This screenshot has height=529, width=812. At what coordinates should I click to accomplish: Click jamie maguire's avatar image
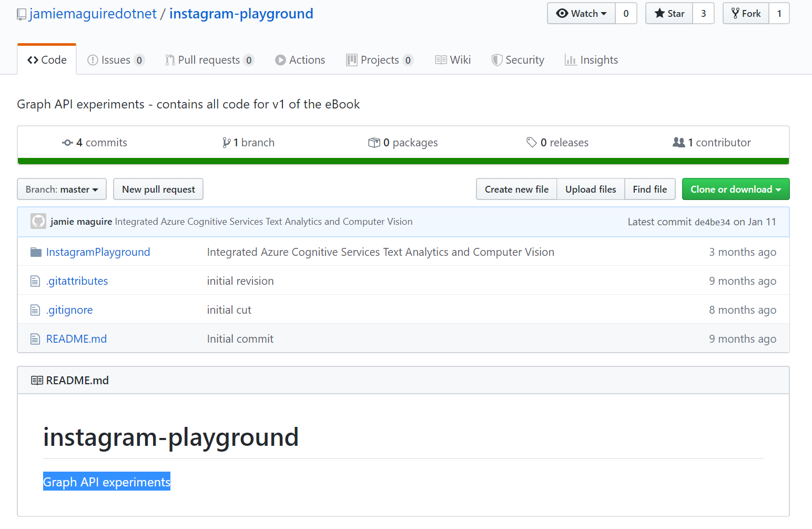click(38, 221)
